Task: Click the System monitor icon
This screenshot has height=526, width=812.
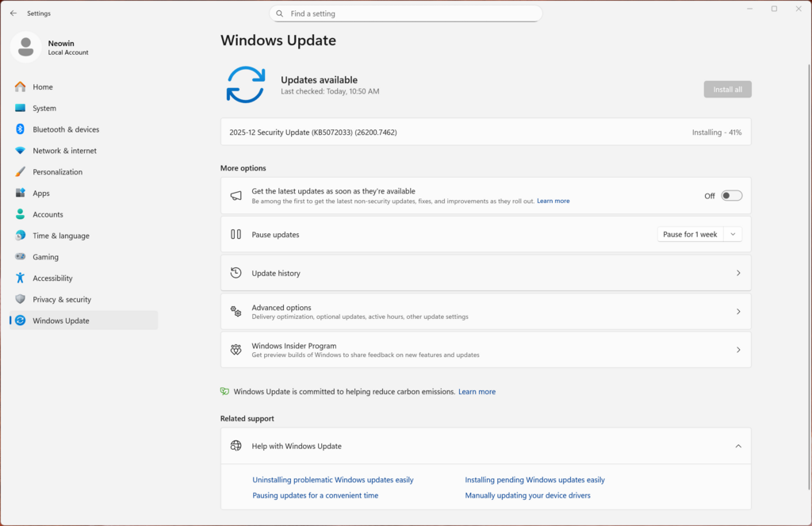Action: point(20,108)
